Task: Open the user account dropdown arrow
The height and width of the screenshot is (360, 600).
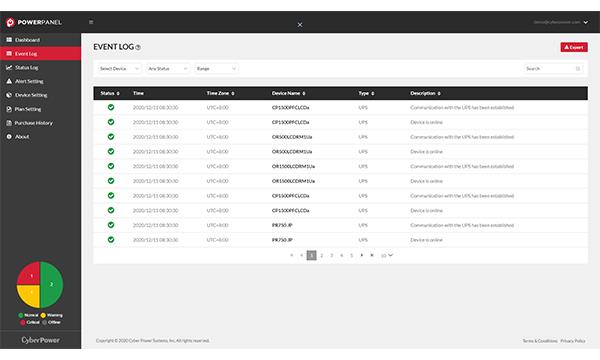Action: (x=586, y=22)
